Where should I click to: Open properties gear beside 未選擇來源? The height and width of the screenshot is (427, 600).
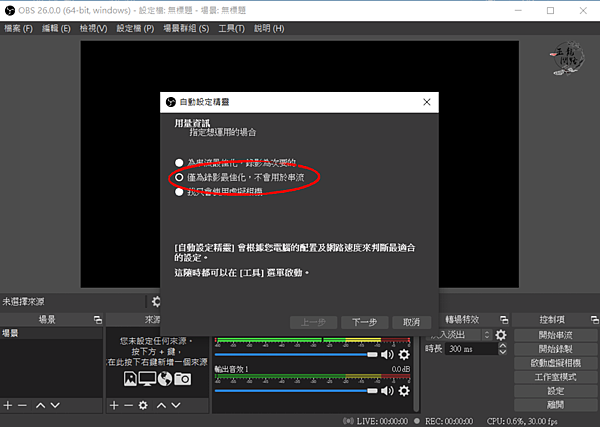(x=156, y=302)
